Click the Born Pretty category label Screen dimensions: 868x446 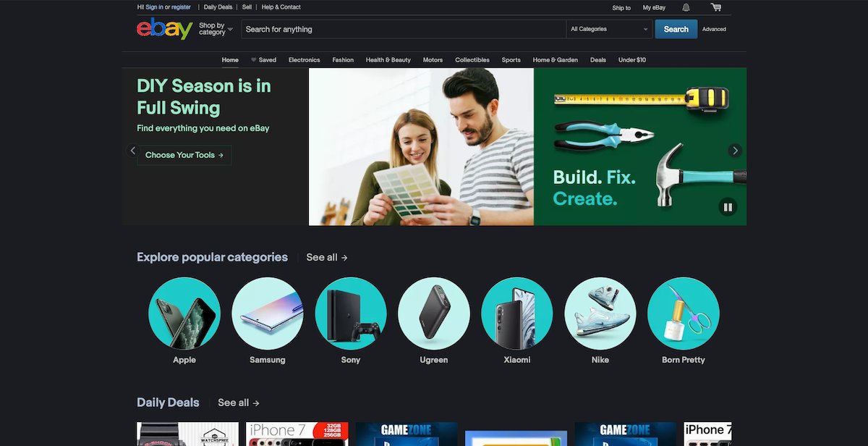pyautogui.click(x=684, y=360)
